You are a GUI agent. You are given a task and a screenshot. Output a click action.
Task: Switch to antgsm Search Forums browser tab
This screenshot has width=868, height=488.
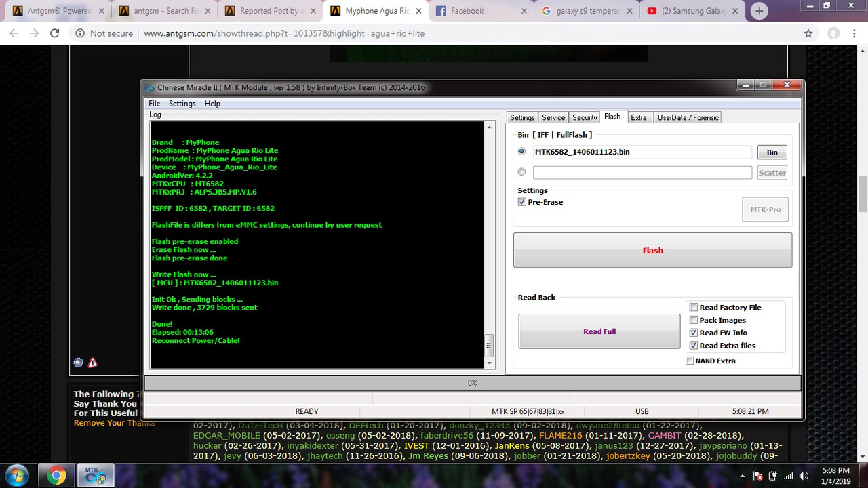tap(163, 11)
